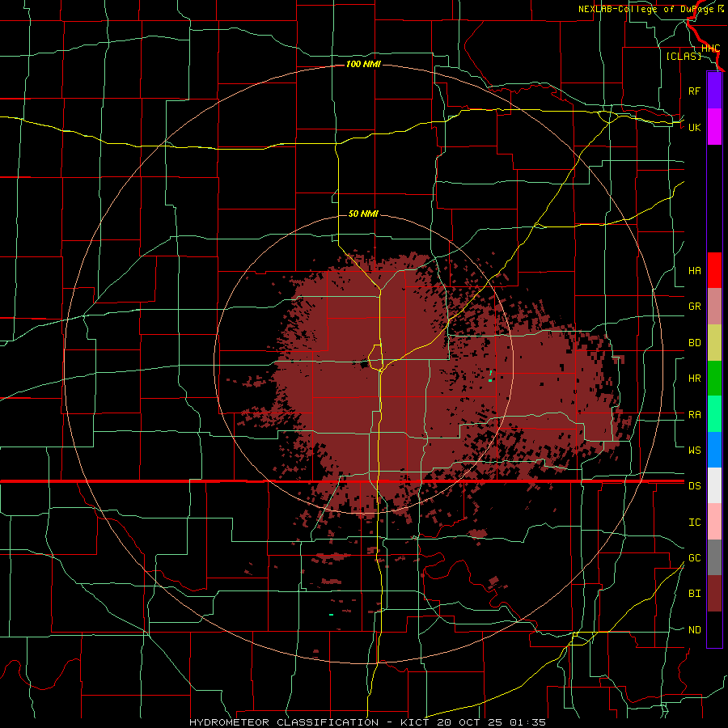Select the blue WS color swatch
The width and height of the screenshot is (728, 728).
coord(714,450)
